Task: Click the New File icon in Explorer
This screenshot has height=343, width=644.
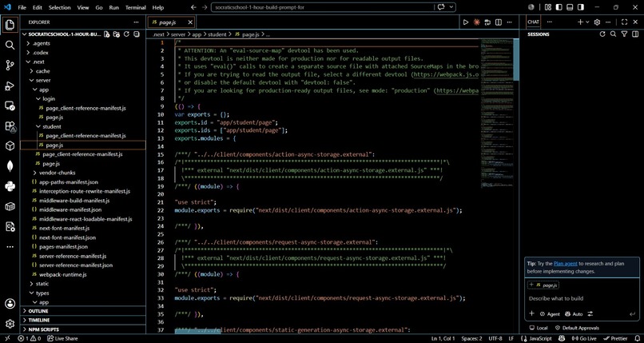Action: 107,34
